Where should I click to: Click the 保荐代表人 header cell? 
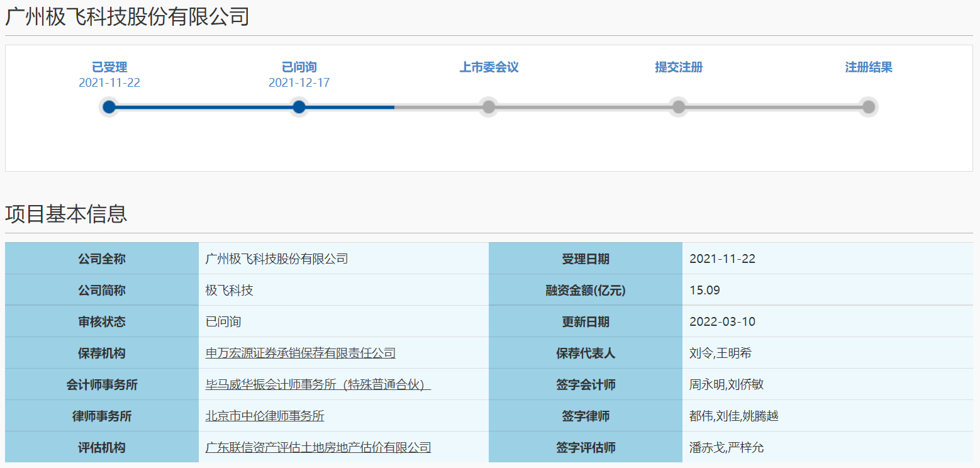tap(586, 353)
